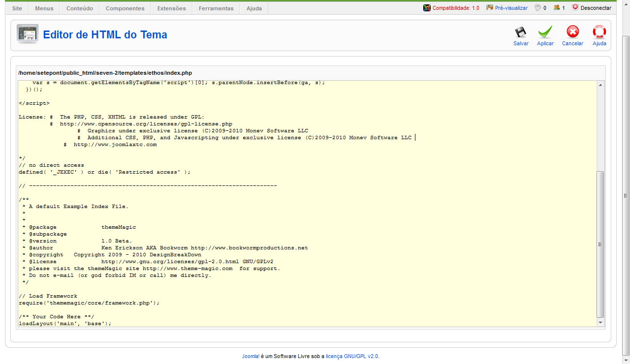Click the defined( '_JEXEC' ) or die line
The height and width of the screenshot is (364, 630).
(x=104, y=172)
